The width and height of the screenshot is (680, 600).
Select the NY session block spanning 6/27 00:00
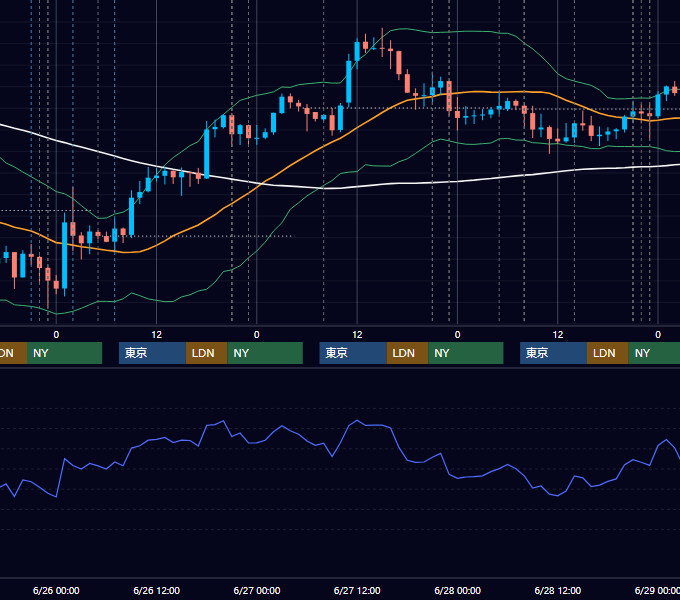pyautogui.click(x=265, y=353)
